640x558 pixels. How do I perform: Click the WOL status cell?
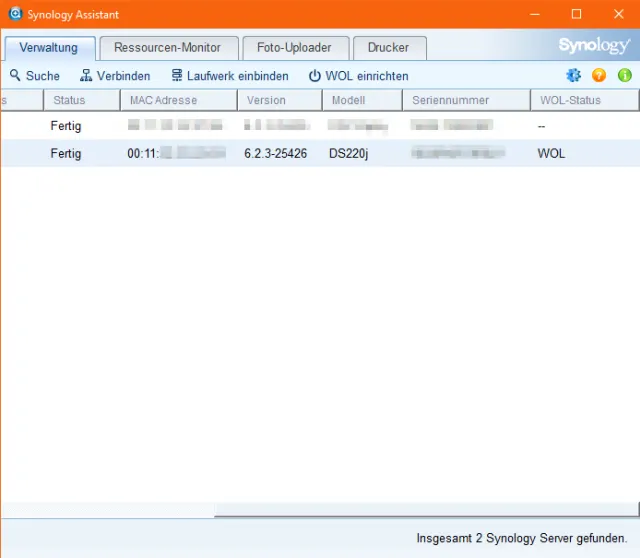[551, 153]
